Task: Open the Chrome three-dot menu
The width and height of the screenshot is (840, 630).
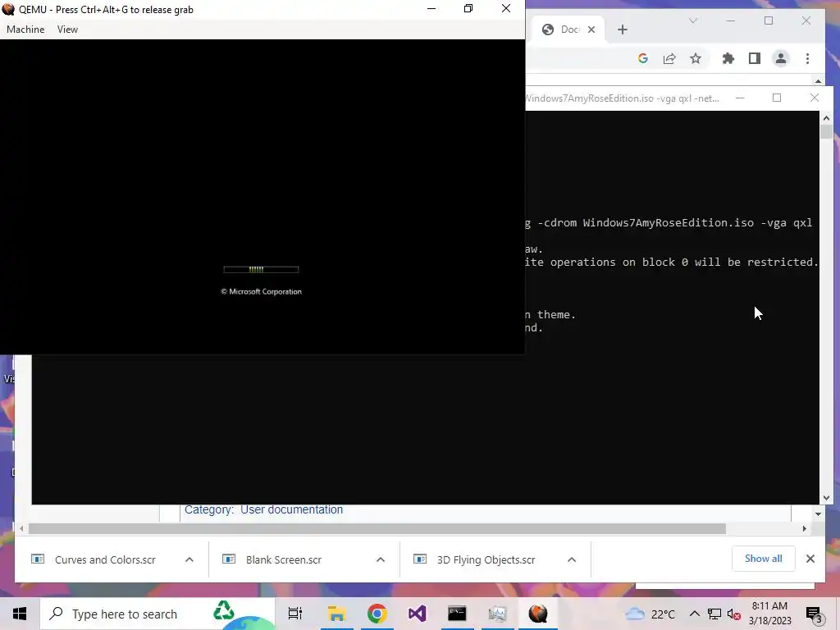Action: coord(807,58)
